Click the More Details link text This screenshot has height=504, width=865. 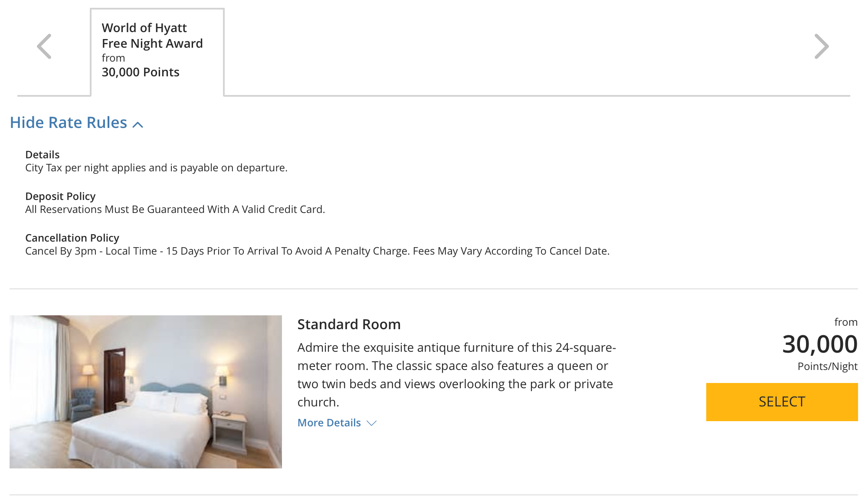329,422
